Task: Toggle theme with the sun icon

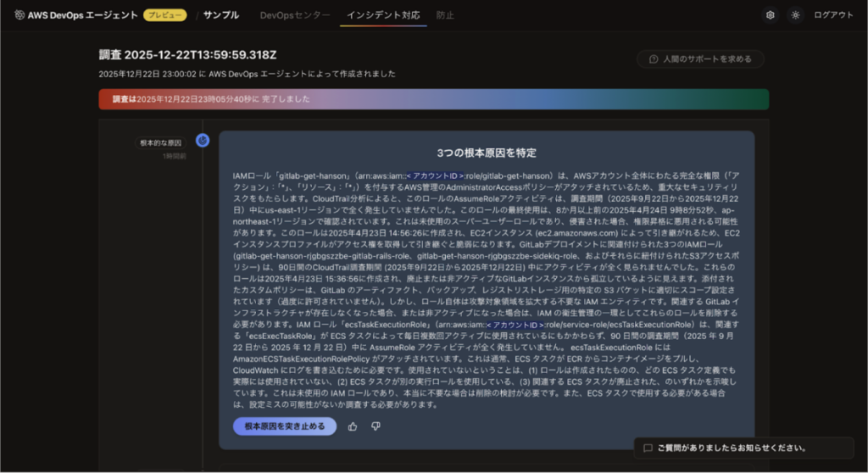Action: coord(794,15)
